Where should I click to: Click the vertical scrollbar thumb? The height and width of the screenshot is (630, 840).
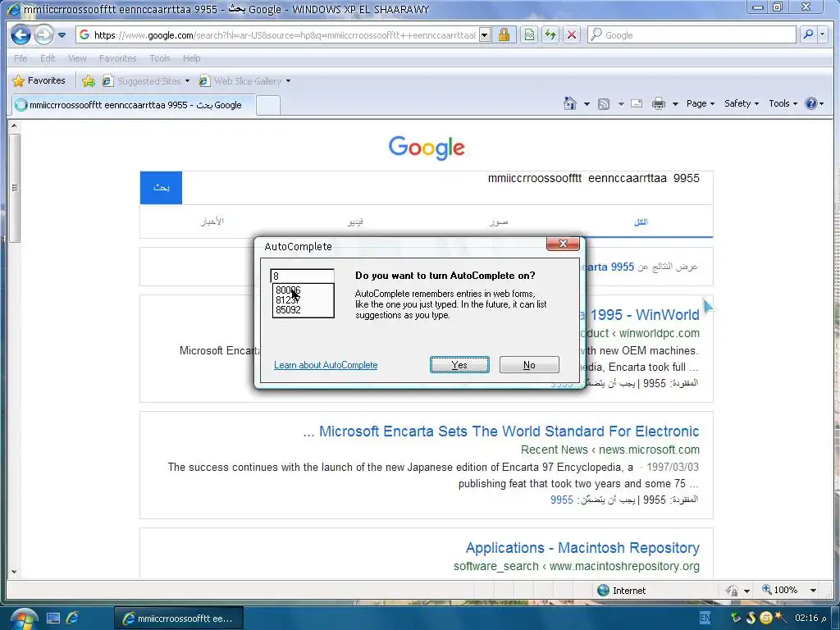pos(15,188)
